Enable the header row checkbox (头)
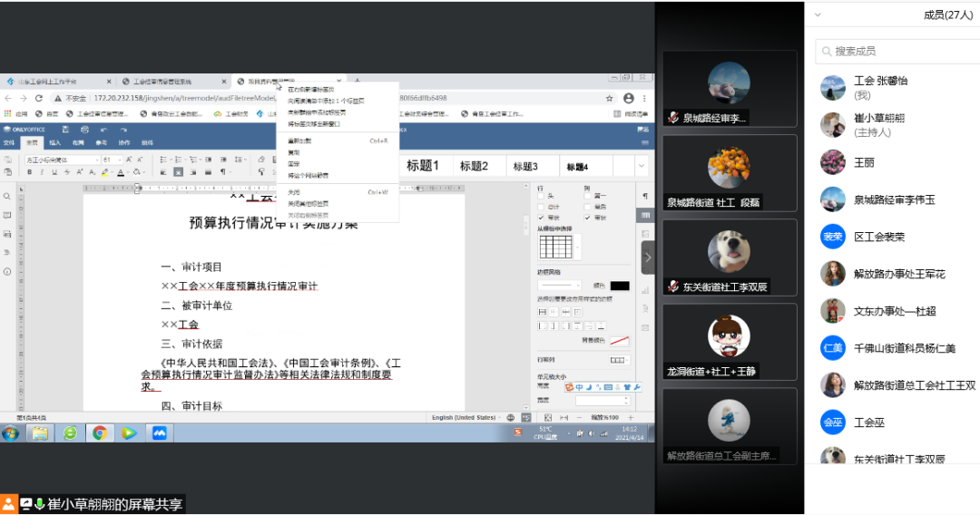980x515 pixels. pyautogui.click(x=541, y=196)
